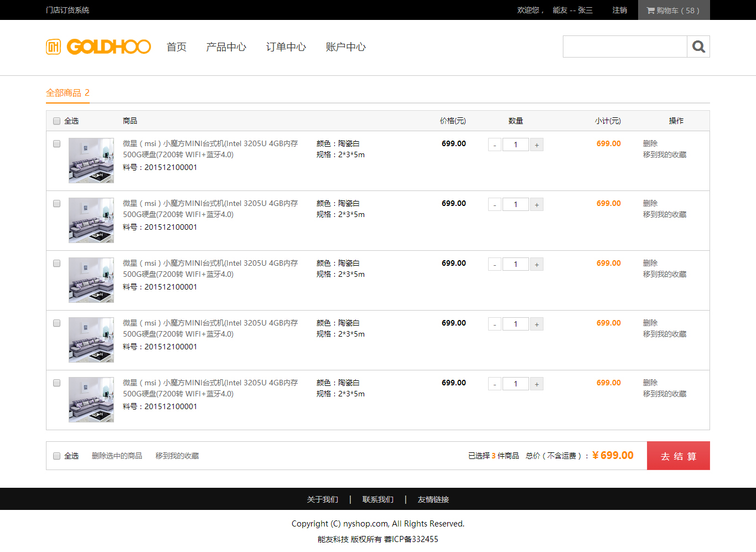
Task: Click into the search input field
Action: point(625,47)
